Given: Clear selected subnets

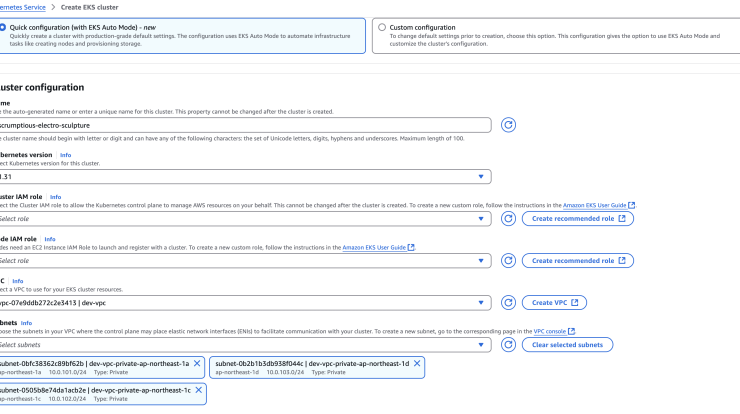Looking at the screenshot, I should [x=567, y=345].
